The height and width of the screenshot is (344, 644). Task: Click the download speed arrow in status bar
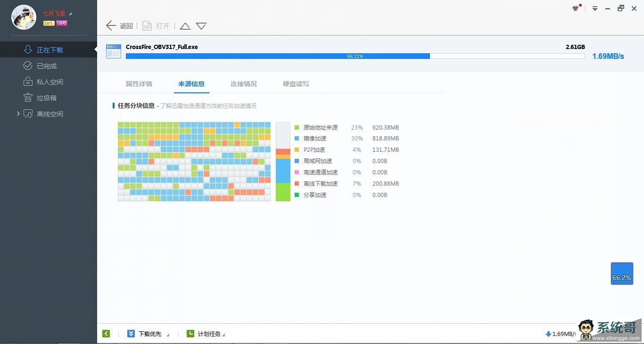[x=548, y=334]
